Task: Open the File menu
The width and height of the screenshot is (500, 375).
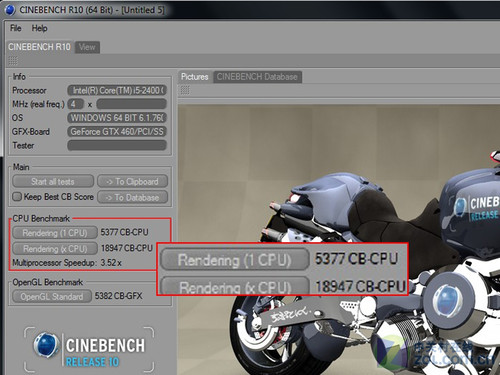Action: [x=16, y=28]
